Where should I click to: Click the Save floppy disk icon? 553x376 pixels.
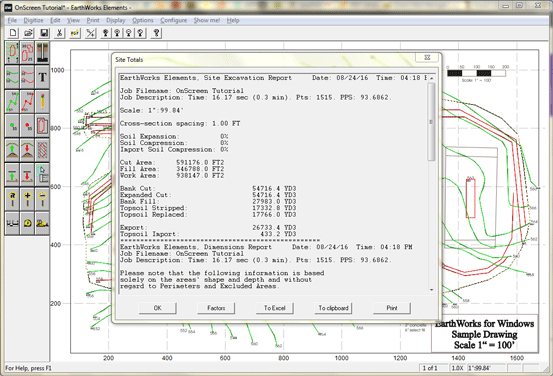pyautogui.click(x=44, y=33)
